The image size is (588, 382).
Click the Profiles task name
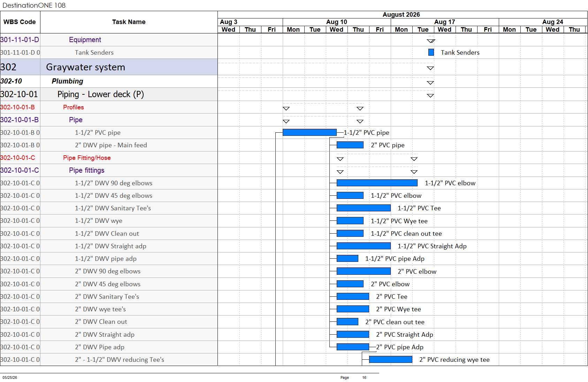[x=74, y=107]
